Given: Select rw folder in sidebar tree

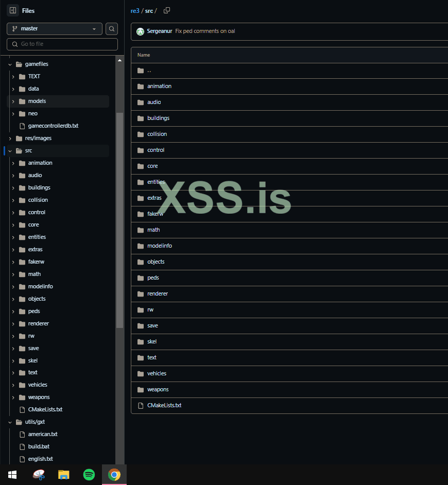Looking at the screenshot, I should coord(31,336).
